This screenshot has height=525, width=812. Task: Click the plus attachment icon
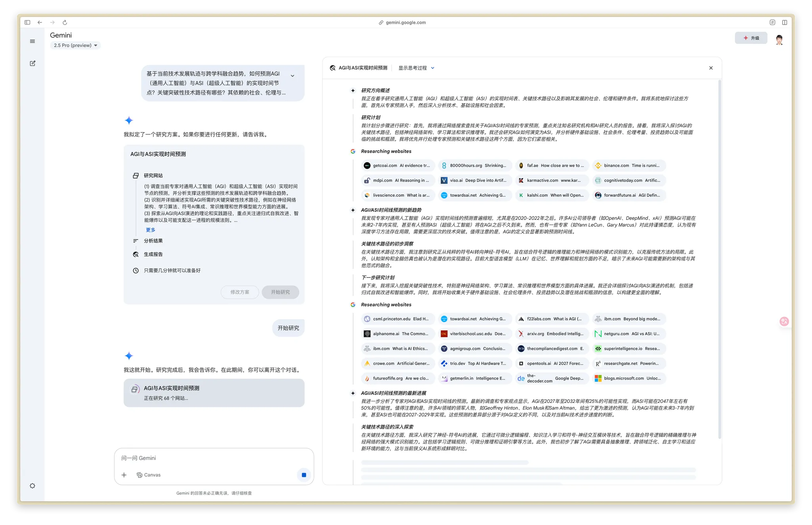pyautogui.click(x=124, y=475)
